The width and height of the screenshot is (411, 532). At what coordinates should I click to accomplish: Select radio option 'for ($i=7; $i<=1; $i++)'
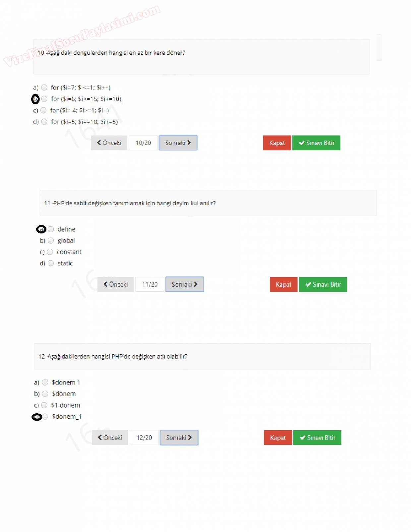44,88
